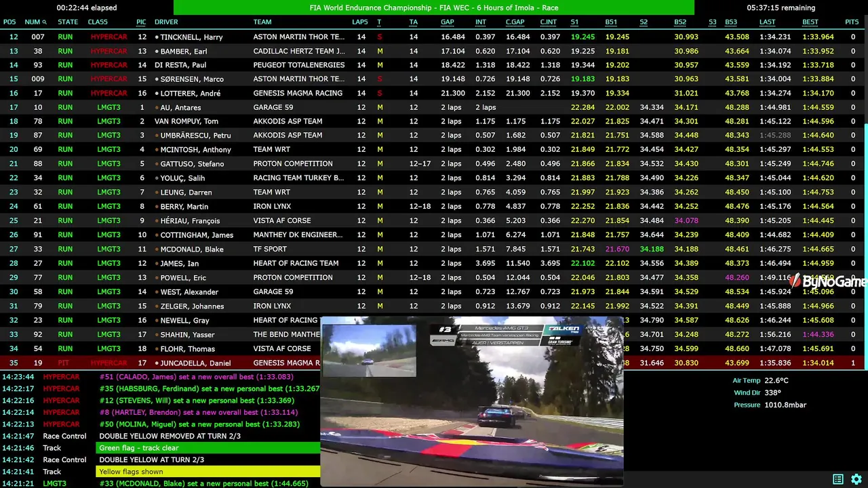Click the PITS column header
The height and width of the screenshot is (488, 868).
pos(852,22)
